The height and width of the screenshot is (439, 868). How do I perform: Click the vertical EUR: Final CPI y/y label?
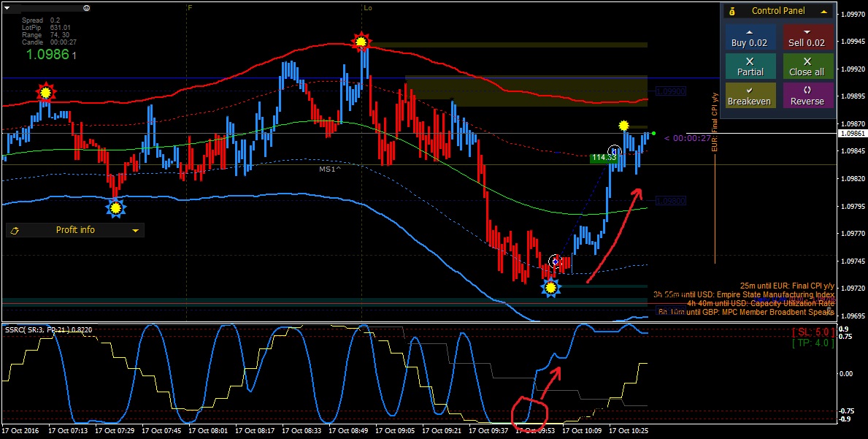[x=715, y=122]
